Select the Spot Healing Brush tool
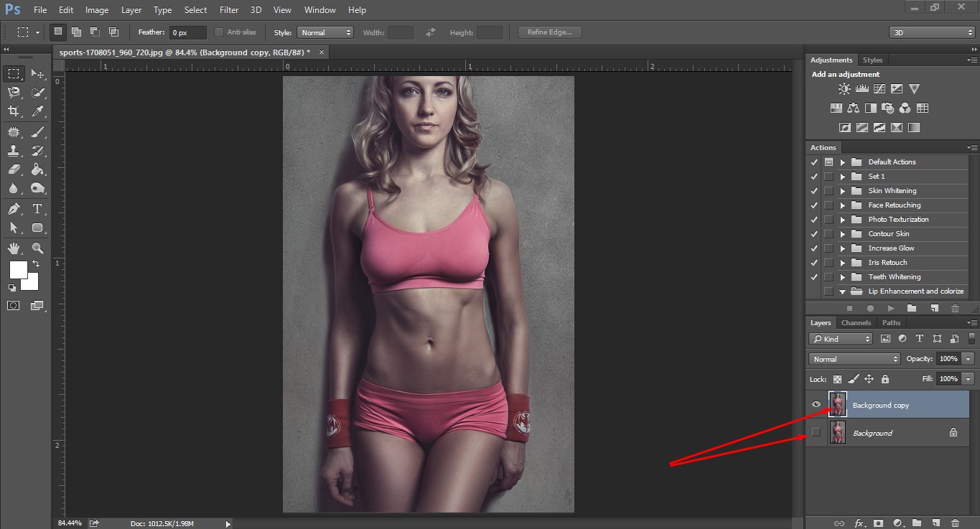The width and height of the screenshot is (980, 529). tap(14, 132)
